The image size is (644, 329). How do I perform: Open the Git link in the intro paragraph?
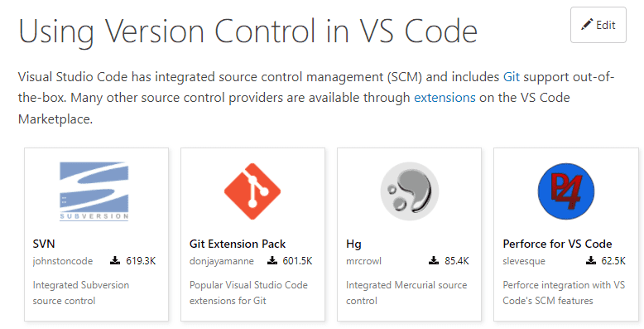click(x=512, y=77)
